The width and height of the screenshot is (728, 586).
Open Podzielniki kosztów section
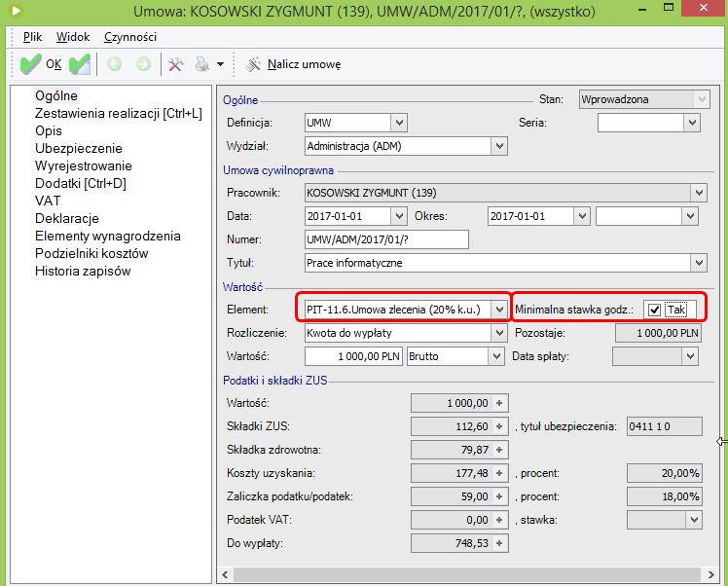point(91,253)
